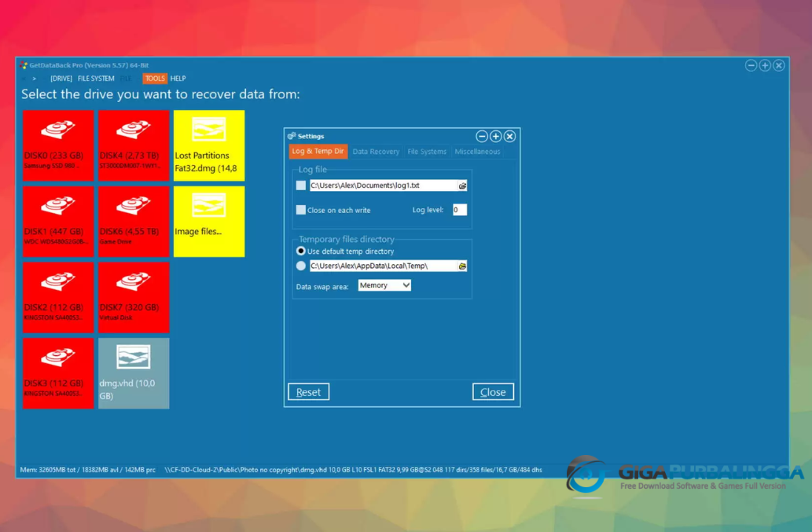This screenshot has height=532, width=812.
Task: Enable the log file checkbox
Action: point(301,185)
